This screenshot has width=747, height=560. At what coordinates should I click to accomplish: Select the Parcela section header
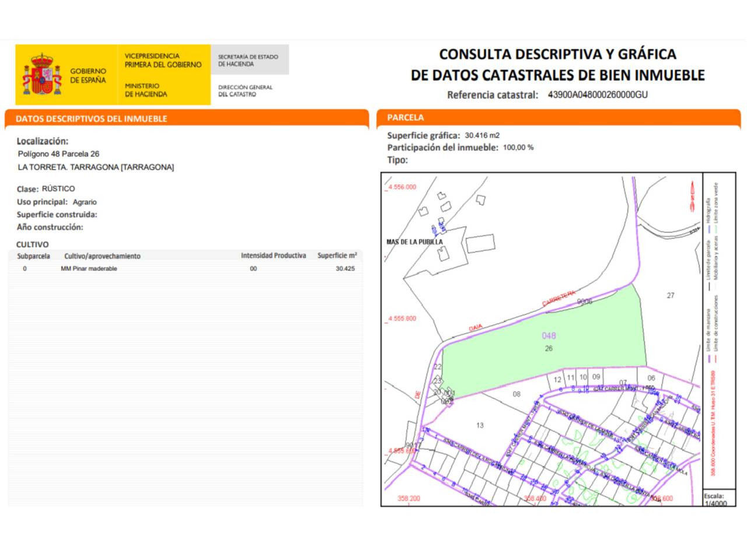click(406, 118)
